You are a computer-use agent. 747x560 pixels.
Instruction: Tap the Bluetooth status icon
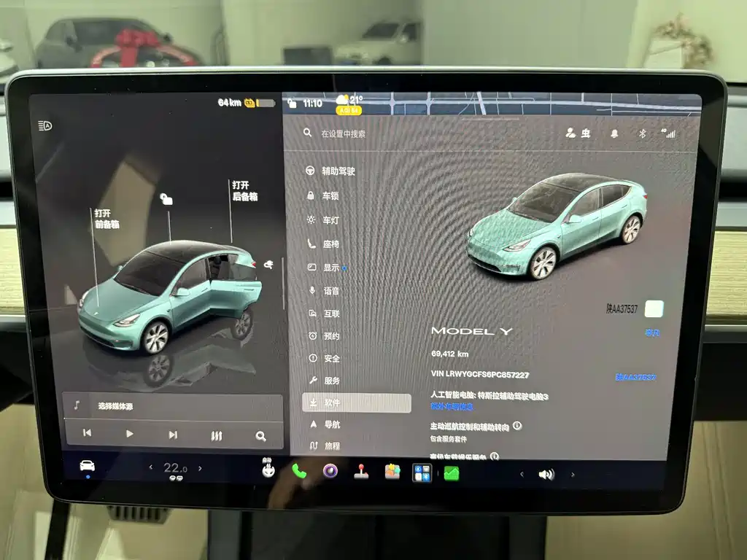642,134
